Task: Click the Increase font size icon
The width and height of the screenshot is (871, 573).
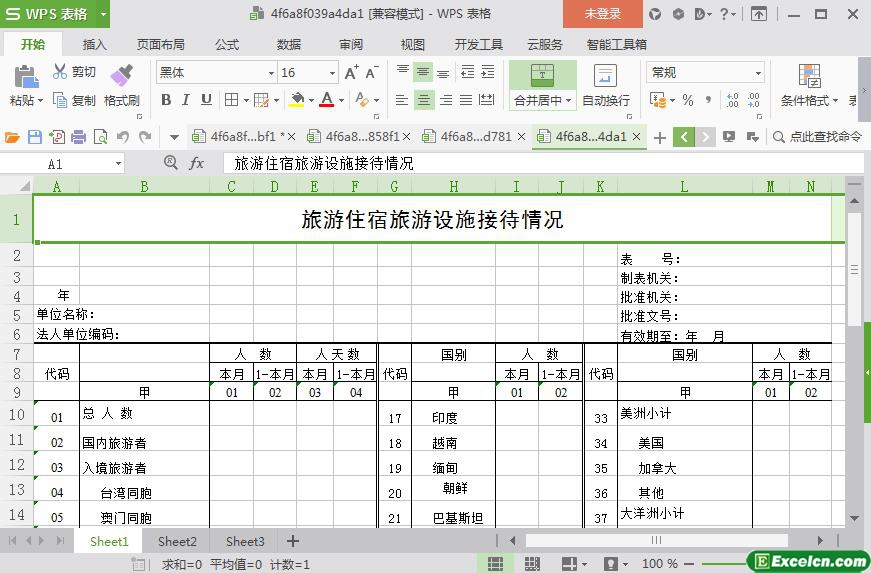Action: coord(351,73)
